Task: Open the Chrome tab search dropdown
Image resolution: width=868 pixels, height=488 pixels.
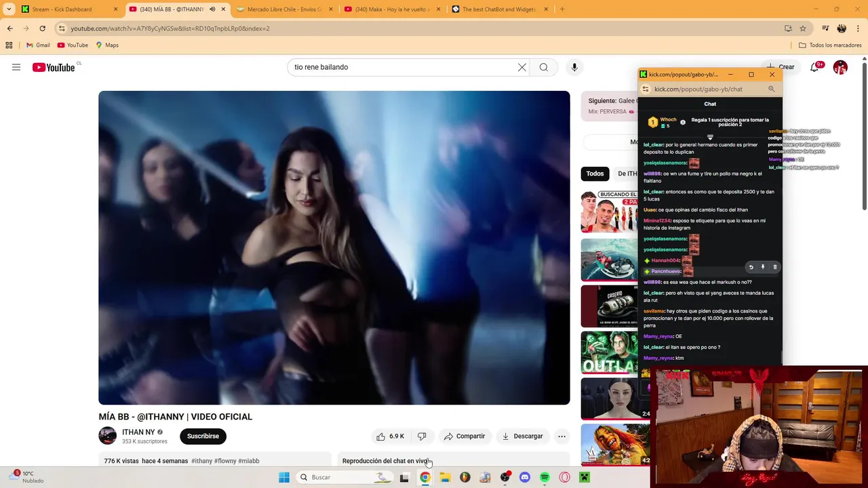Action: 9,9
